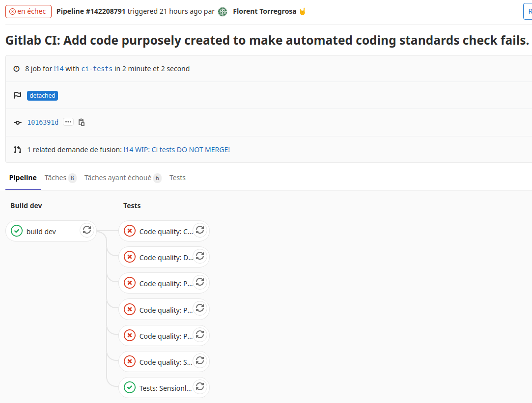Click the commit icon beside 1016391d
532x403 pixels.
pos(18,123)
